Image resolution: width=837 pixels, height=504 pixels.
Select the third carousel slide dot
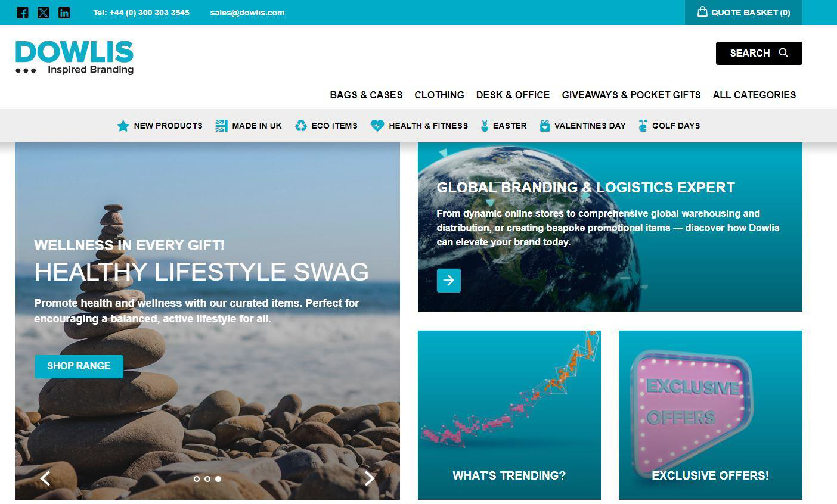click(x=218, y=479)
